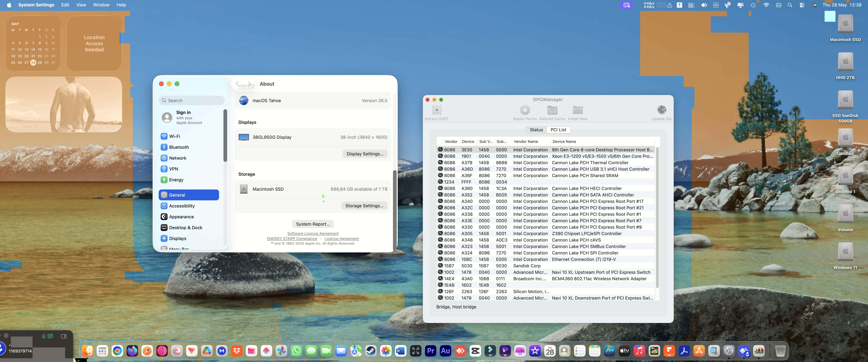Open the Storage Settings button

coord(364,206)
